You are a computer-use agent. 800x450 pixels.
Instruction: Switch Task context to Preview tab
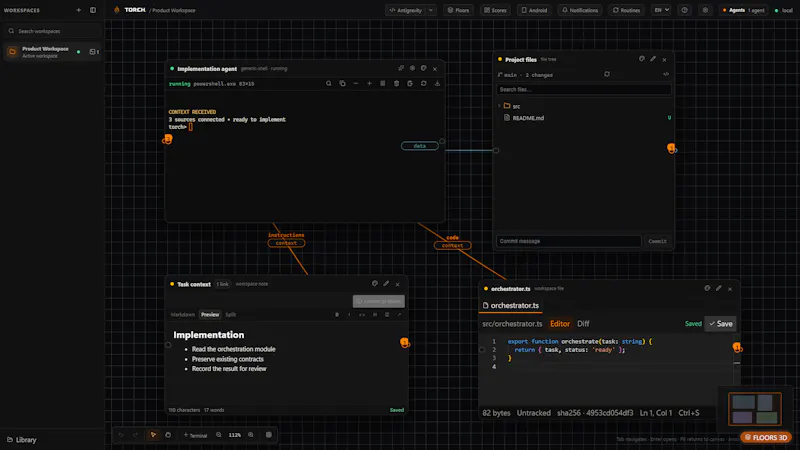tap(210, 315)
